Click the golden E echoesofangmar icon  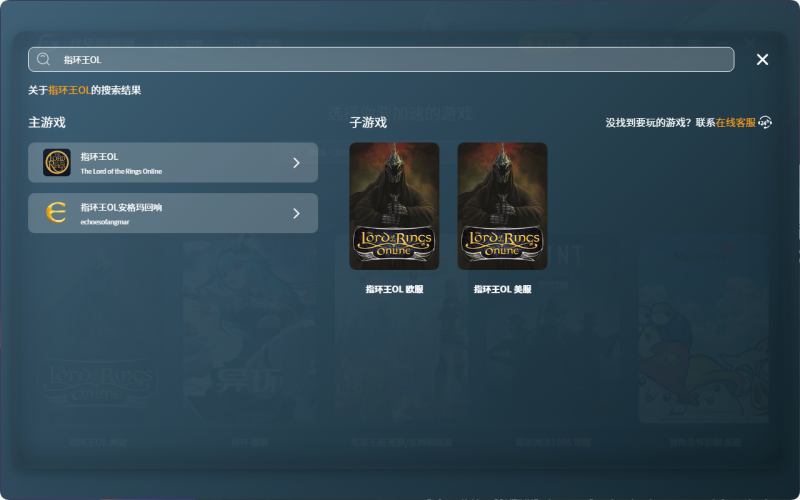point(57,213)
